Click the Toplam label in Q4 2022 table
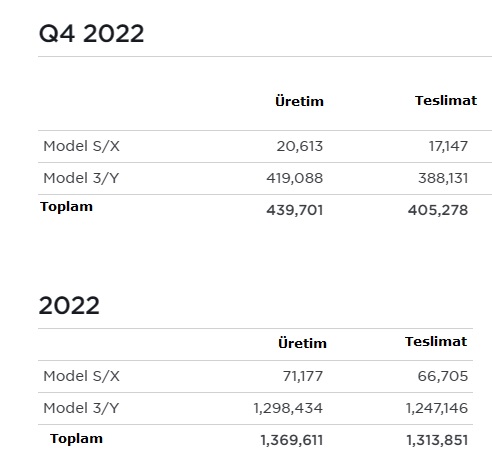Screen dimensions: 492x466 coord(66,207)
